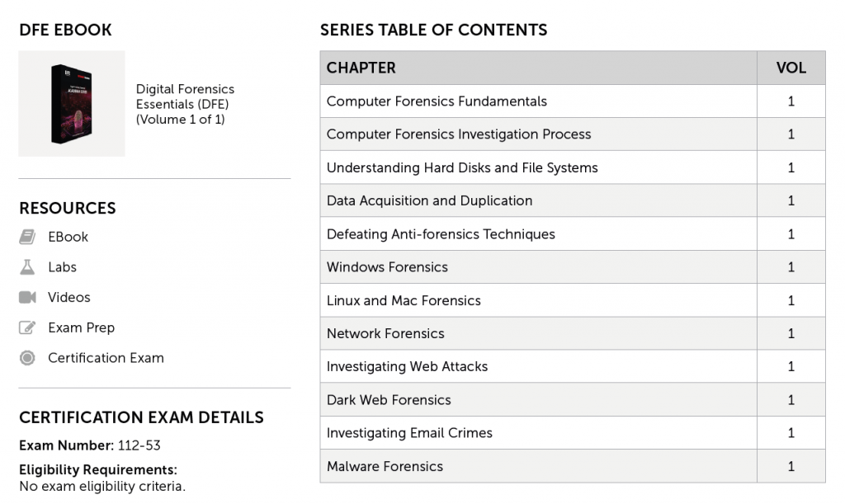Select the Computer Forensics Fundamentals chapter row

(437, 101)
